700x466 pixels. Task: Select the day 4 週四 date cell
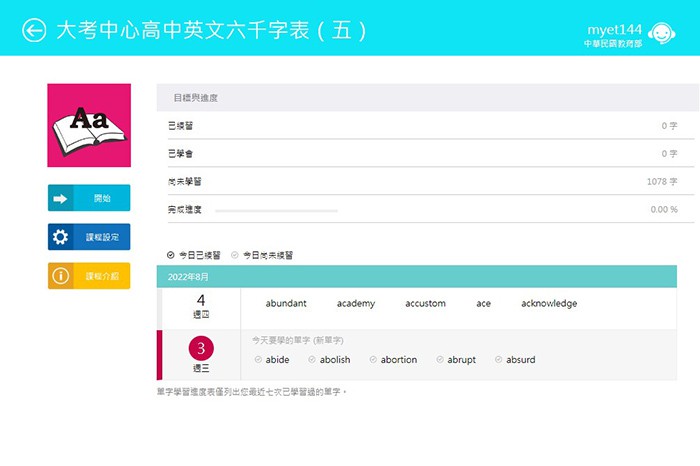[x=200, y=306]
